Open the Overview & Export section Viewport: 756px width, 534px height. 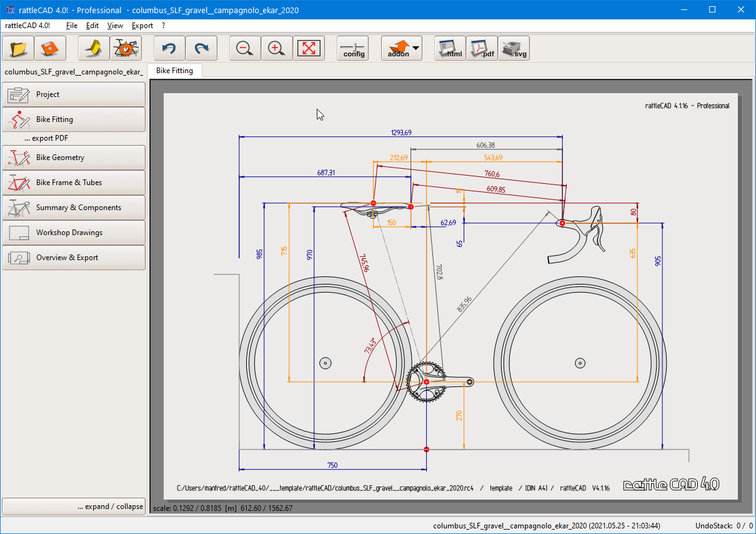click(x=74, y=258)
